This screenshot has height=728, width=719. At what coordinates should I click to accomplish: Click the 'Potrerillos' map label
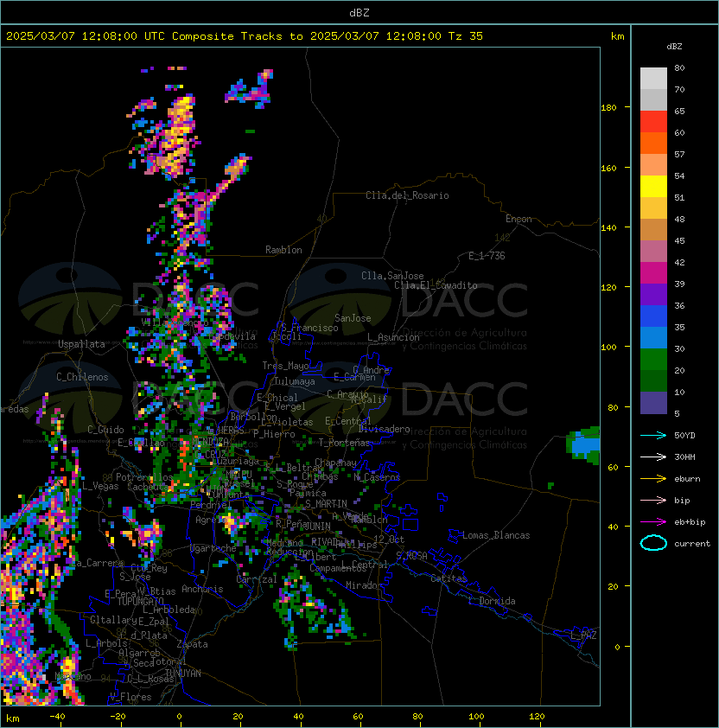click(144, 477)
